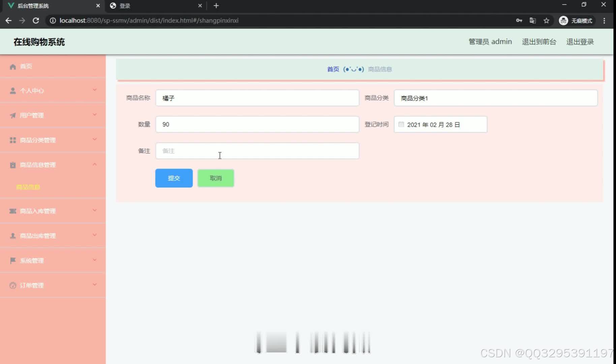Click the round icon beside 订单管理
Image resolution: width=616 pixels, height=364 pixels.
coord(13,285)
